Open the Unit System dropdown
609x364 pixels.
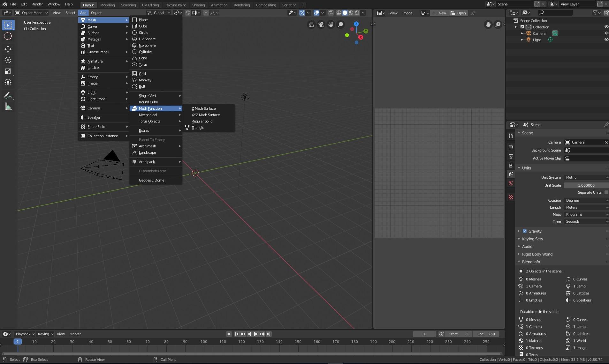(586, 177)
